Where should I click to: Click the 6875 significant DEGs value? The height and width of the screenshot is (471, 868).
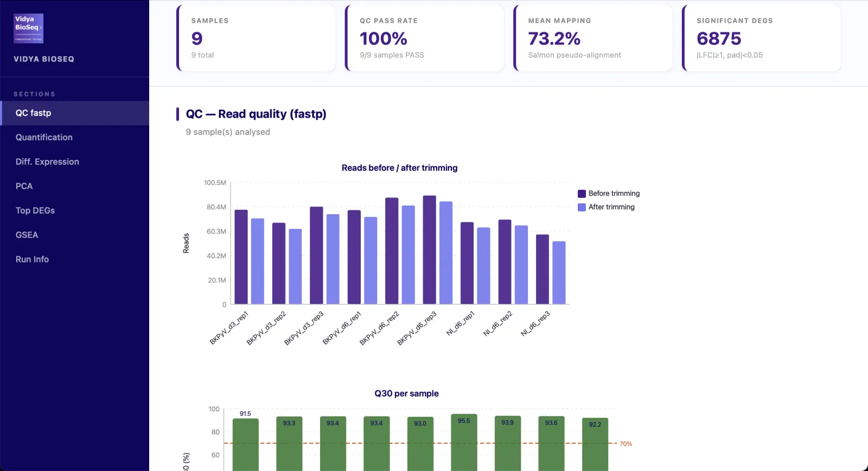coord(719,38)
